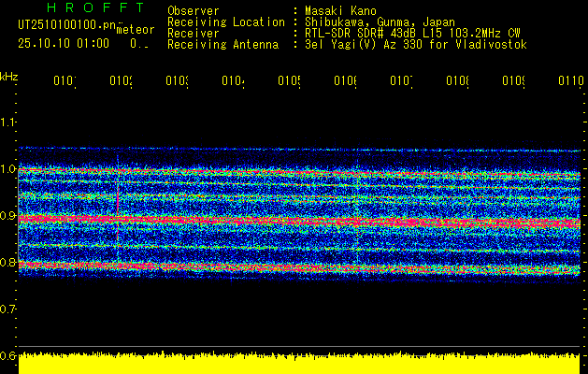Click the 0110 time marker
588x374 pixels.
point(570,82)
